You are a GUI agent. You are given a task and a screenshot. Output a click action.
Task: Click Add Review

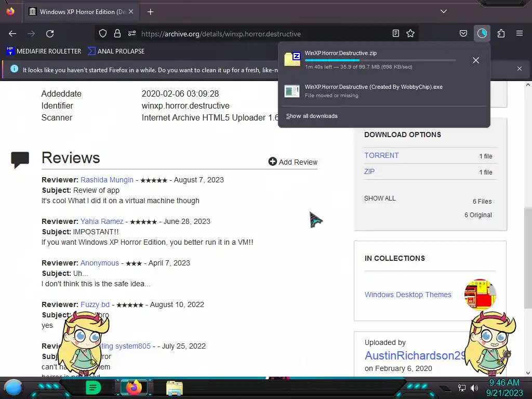click(x=293, y=162)
